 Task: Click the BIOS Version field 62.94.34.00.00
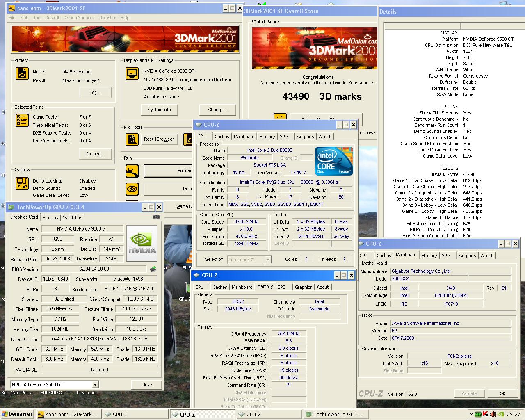pyautogui.click(x=94, y=269)
